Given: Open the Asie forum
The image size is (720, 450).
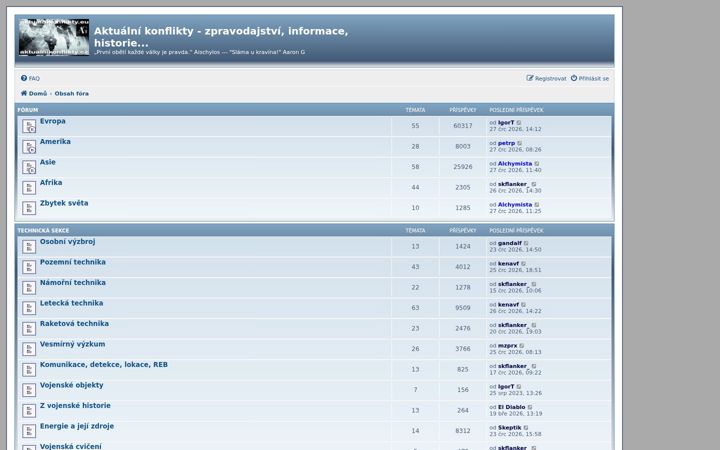Looking at the screenshot, I should tap(48, 162).
